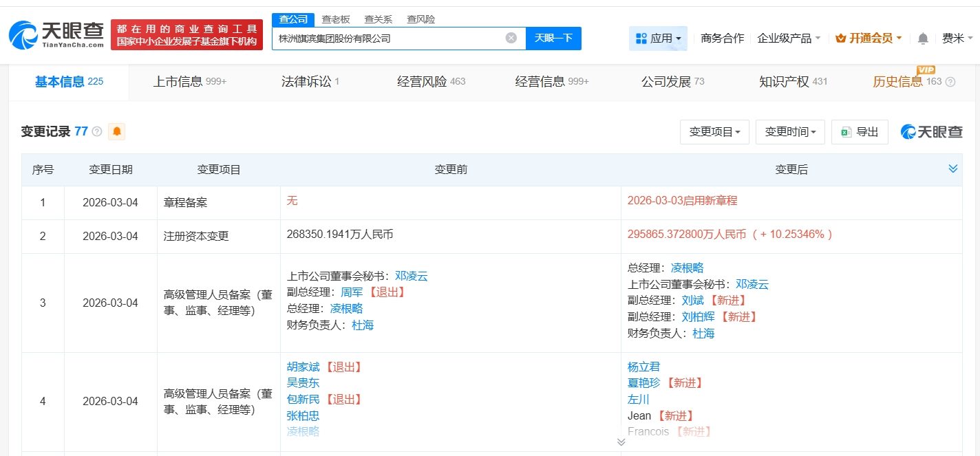Click the 变更项目 column header
Viewport: 980px width, 456px height.
219,170
